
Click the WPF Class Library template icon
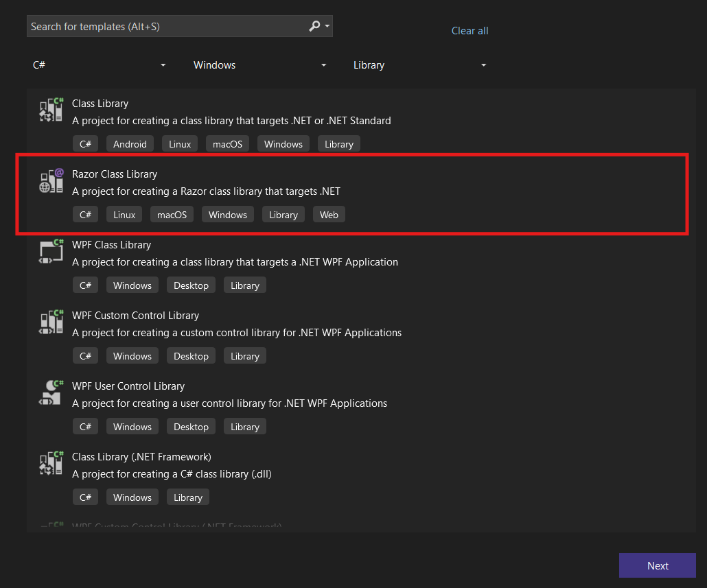click(51, 252)
